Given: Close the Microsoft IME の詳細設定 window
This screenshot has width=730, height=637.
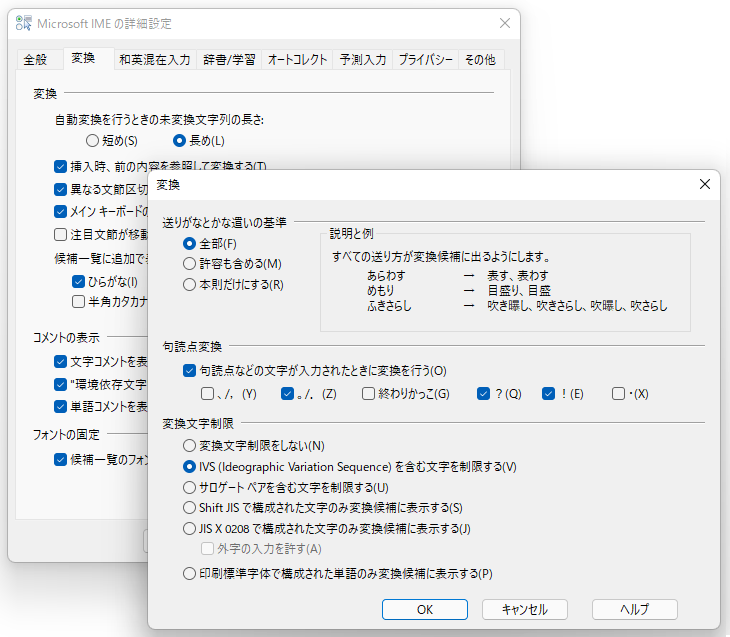Looking at the screenshot, I should click(x=505, y=23).
